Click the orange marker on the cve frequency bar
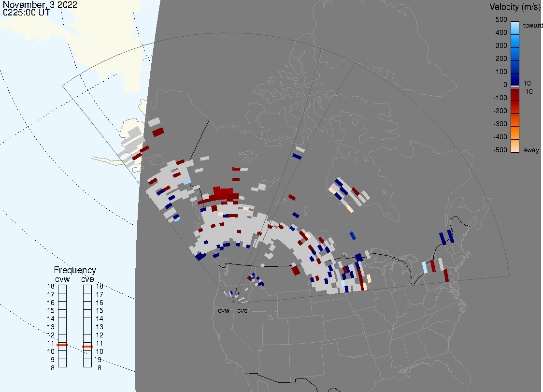543x392 pixels. [x=87, y=346]
